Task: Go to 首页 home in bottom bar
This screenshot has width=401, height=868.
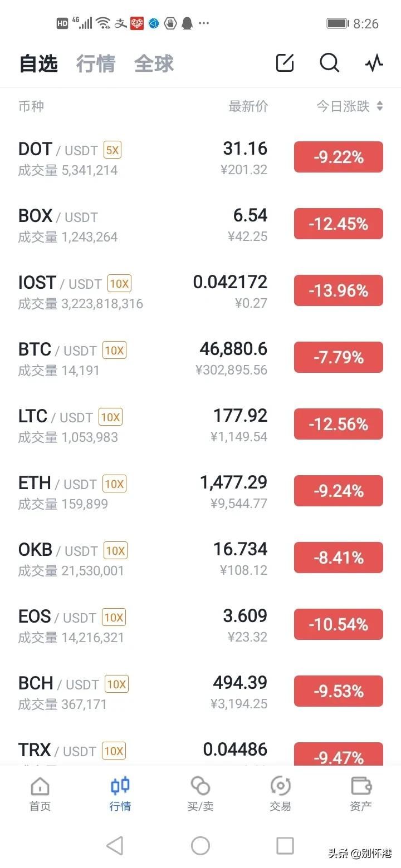Action: point(40,793)
